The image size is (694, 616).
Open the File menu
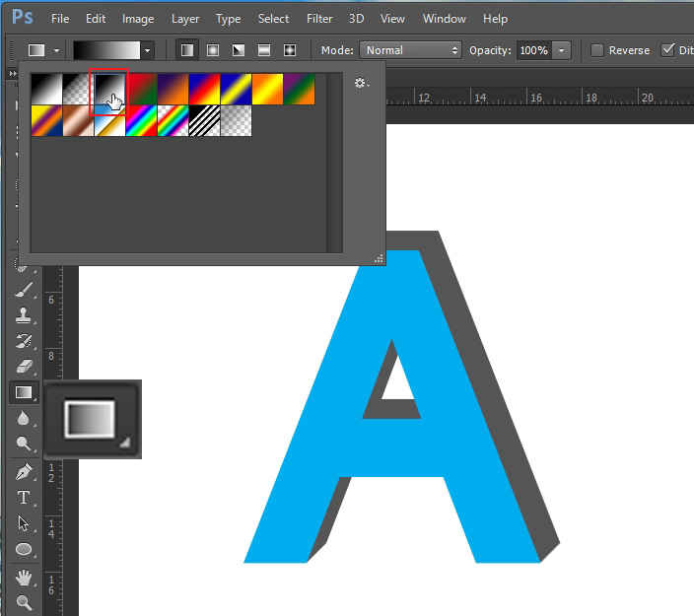click(x=60, y=19)
